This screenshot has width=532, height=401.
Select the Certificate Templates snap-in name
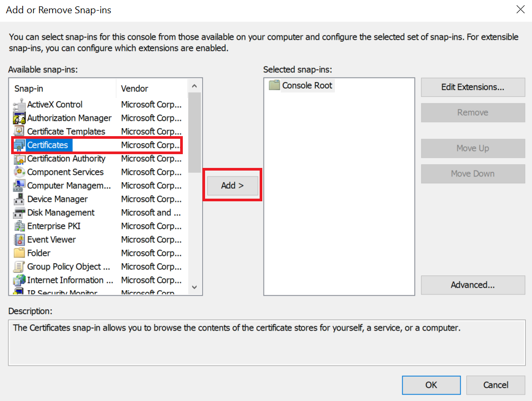pyautogui.click(x=66, y=131)
